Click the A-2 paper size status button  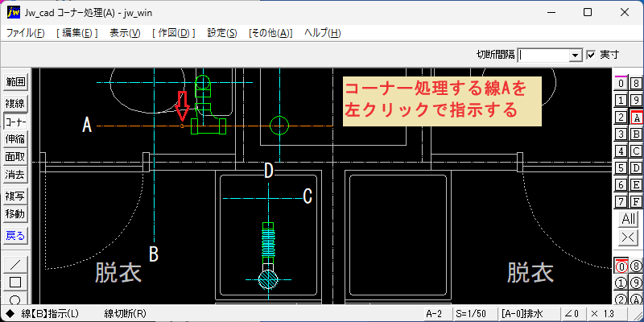[437, 314]
